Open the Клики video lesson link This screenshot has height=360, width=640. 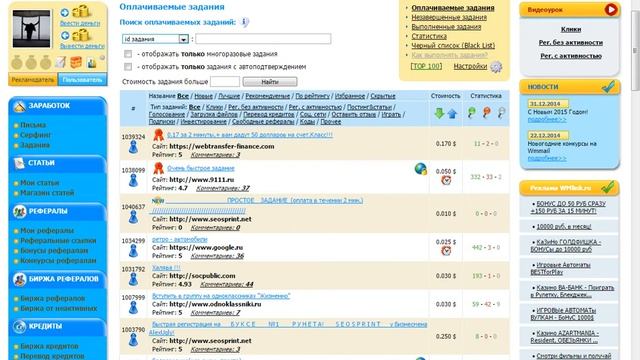pos(571,29)
